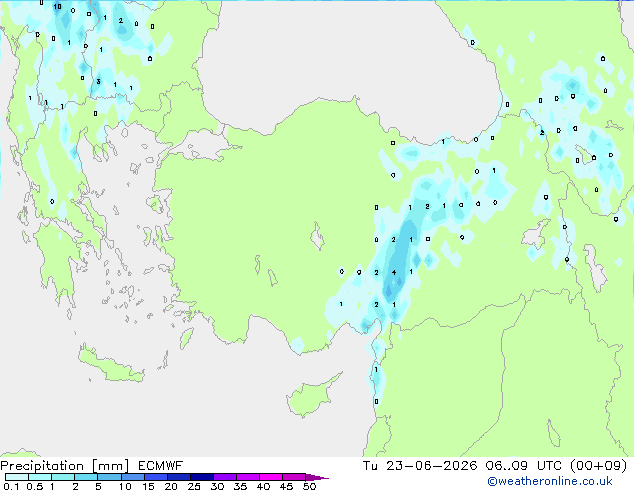Pick the 40–45 mm magenta legend swatch
The width and height of the screenshot is (634, 490).
coord(271,477)
